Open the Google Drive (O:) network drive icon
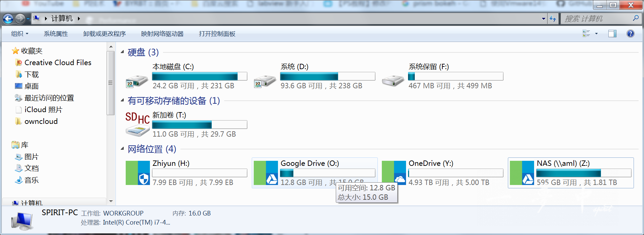644x235 pixels. coord(266,173)
